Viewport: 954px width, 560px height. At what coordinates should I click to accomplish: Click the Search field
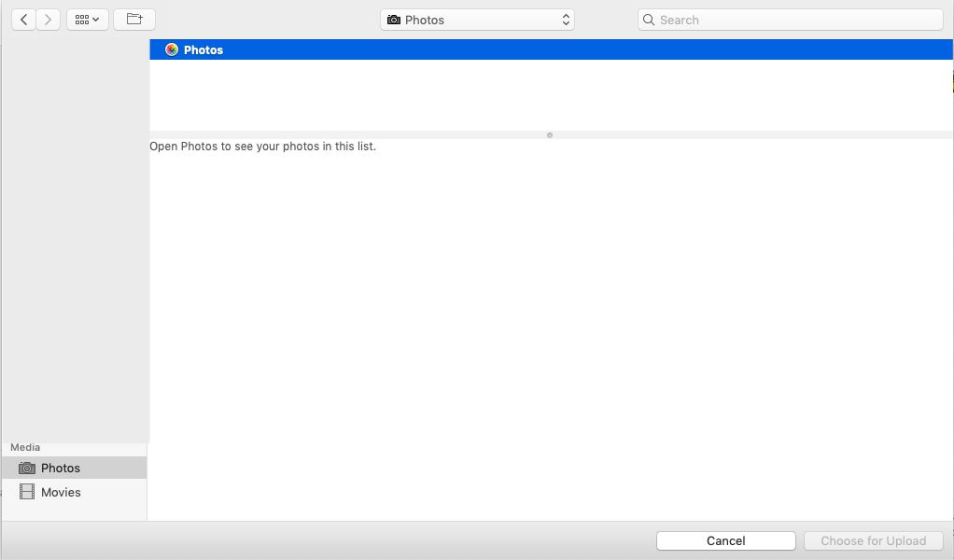coord(791,20)
